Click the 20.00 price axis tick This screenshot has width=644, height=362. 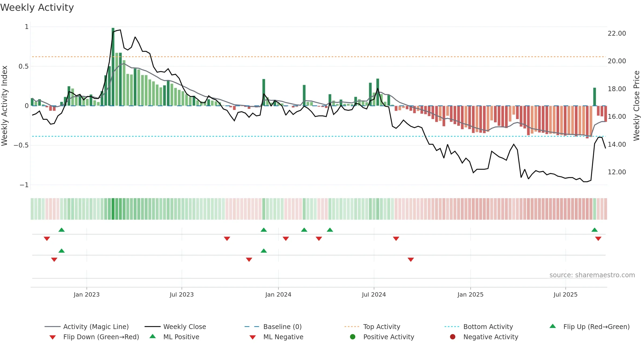pos(617,61)
